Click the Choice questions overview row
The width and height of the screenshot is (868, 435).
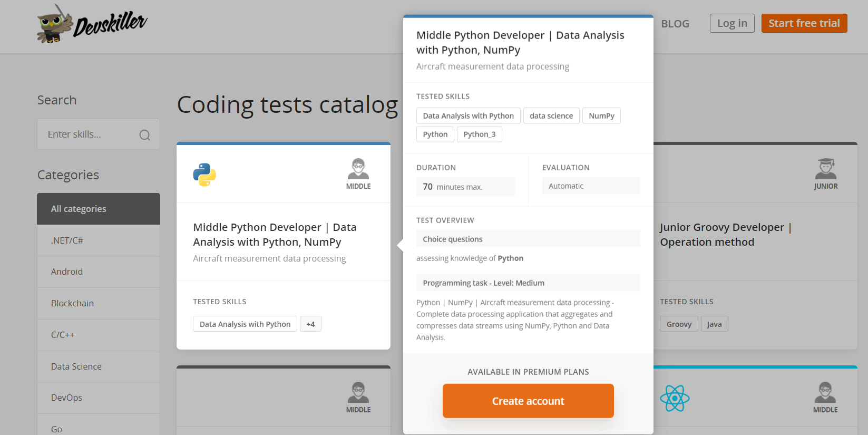click(x=528, y=239)
